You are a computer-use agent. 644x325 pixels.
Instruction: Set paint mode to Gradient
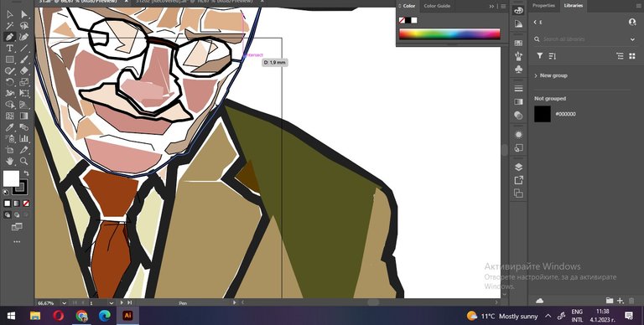click(x=17, y=204)
